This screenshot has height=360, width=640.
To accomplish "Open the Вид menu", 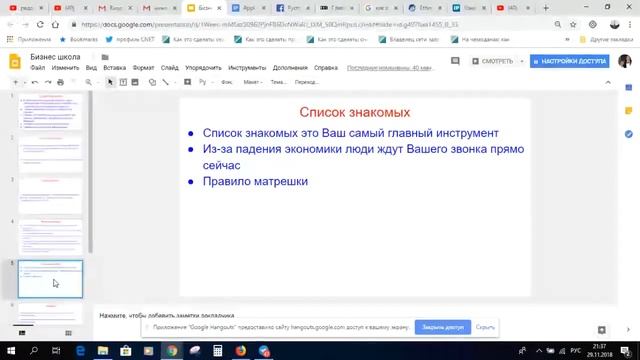I will pos(91,68).
